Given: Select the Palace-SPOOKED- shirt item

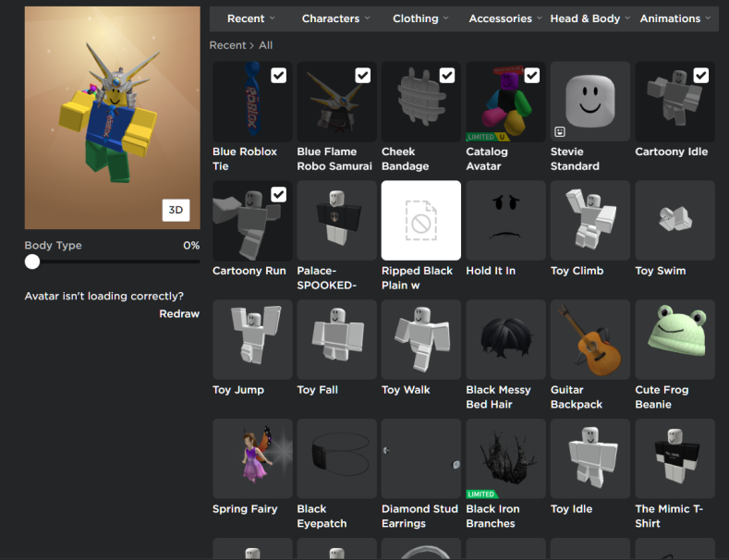Looking at the screenshot, I should tap(337, 221).
